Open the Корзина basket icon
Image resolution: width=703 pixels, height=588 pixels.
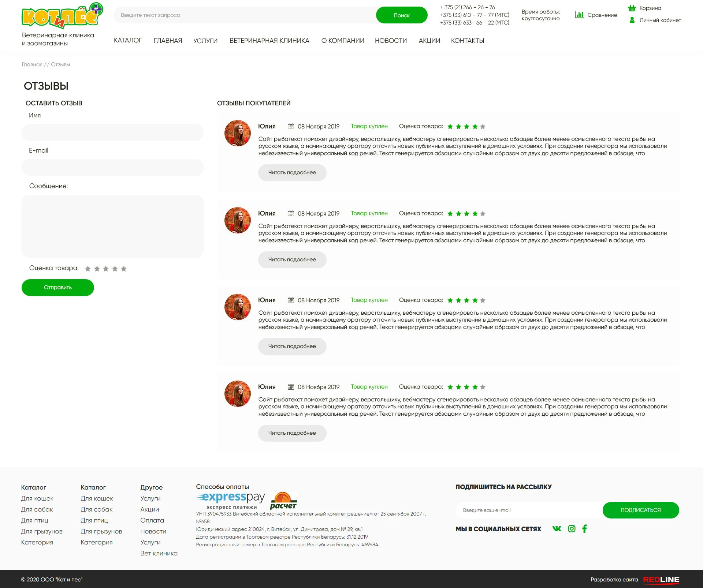tap(632, 8)
